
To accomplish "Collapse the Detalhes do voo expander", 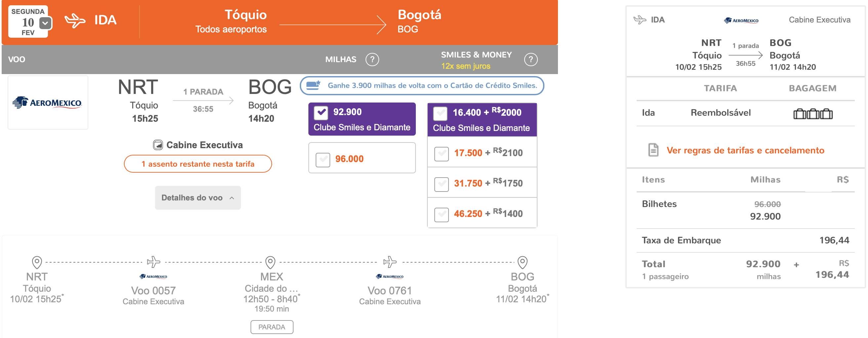I will [198, 198].
